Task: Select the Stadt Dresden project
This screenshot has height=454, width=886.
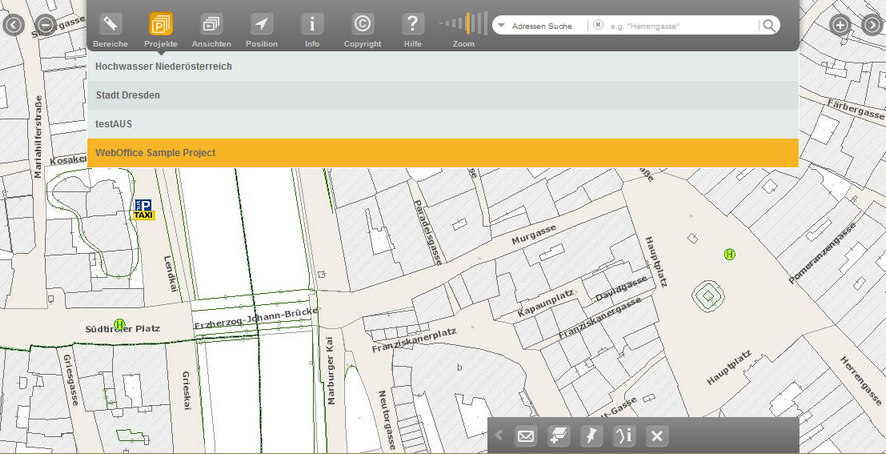Action: pyautogui.click(x=442, y=95)
